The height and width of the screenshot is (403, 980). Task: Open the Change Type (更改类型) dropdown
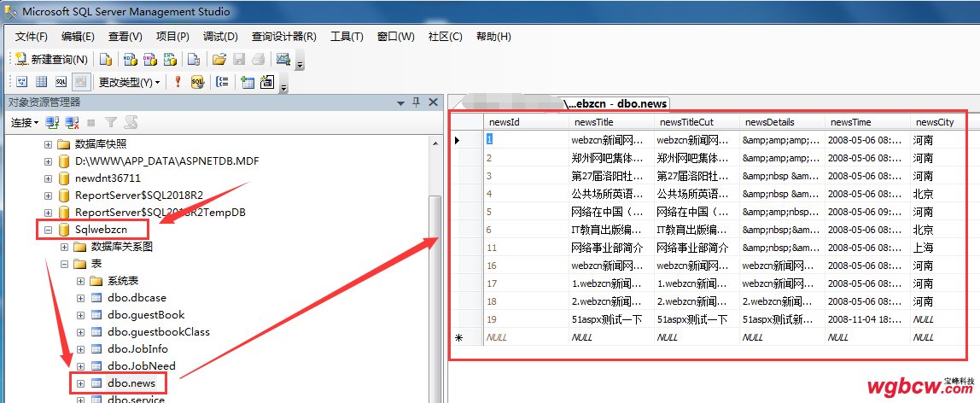(x=130, y=82)
